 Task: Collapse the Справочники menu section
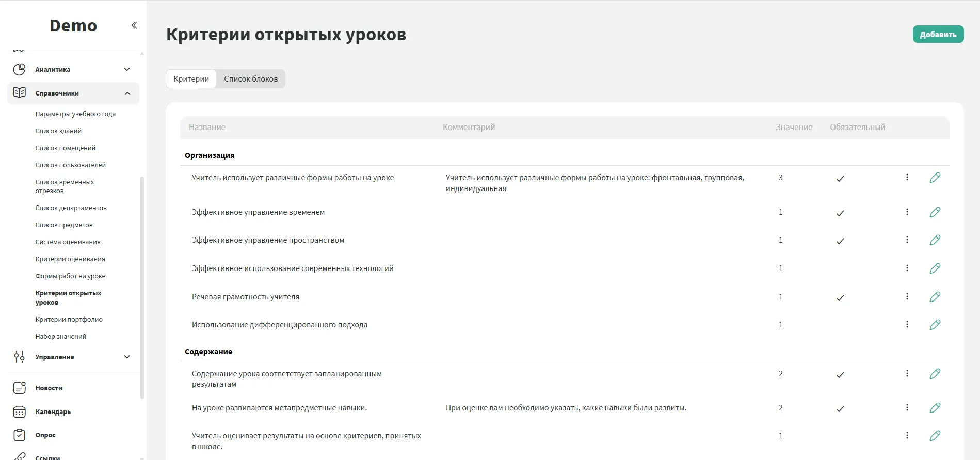[127, 93]
